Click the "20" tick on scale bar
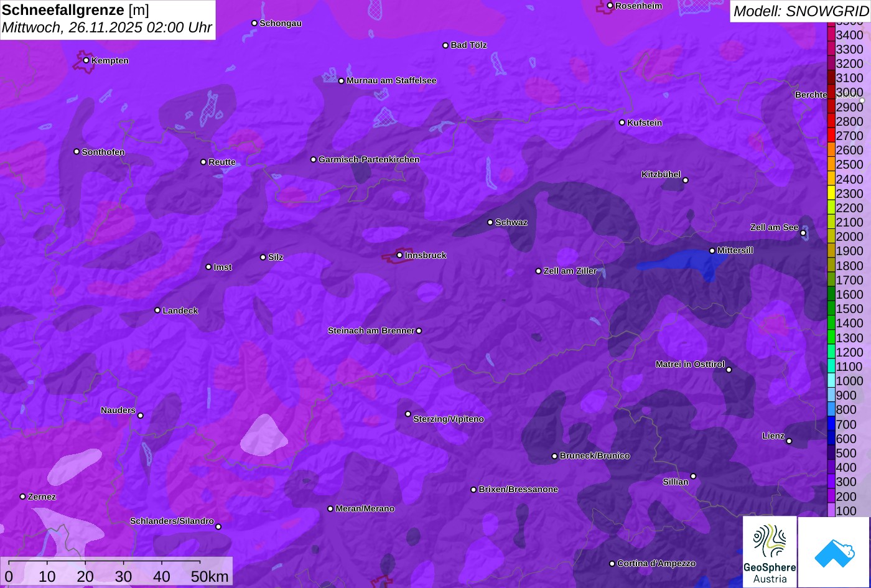The image size is (871, 588). coord(85,577)
